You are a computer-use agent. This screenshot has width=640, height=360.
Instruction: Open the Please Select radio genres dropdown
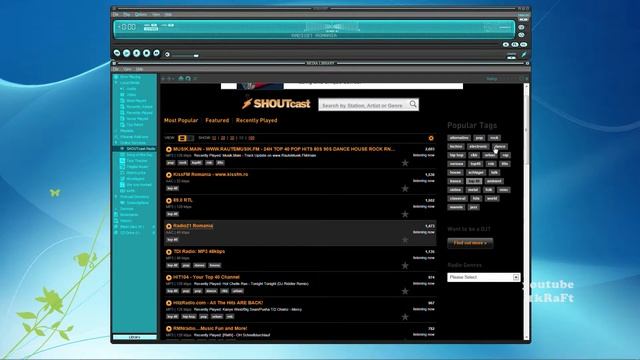(484, 277)
